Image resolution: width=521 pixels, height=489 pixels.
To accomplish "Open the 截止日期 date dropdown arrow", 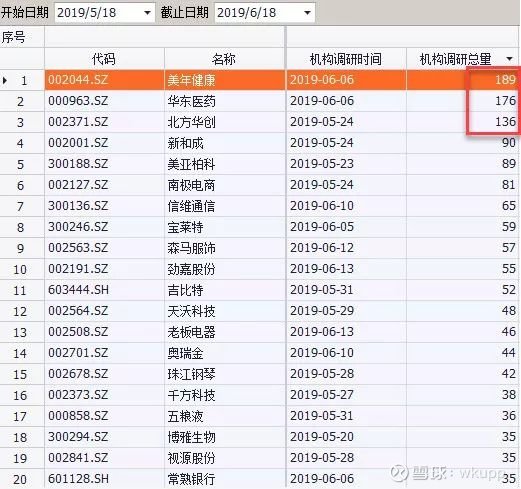I will pyautogui.click(x=307, y=13).
